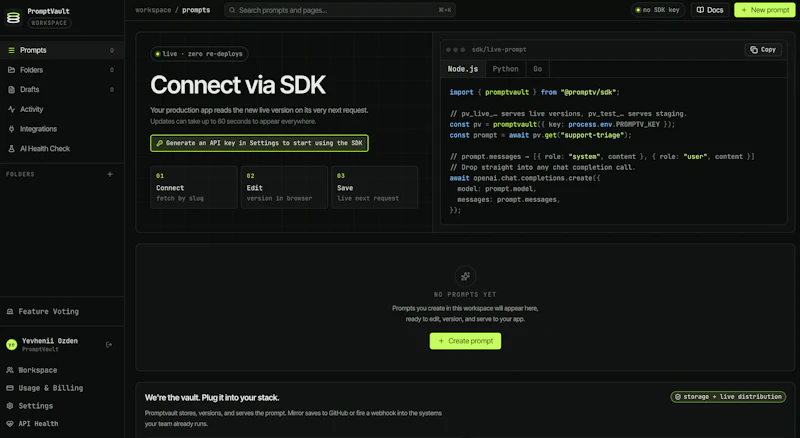Click the Yevhenii Ozden user name
800x438 pixels.
tap(50, 341)
